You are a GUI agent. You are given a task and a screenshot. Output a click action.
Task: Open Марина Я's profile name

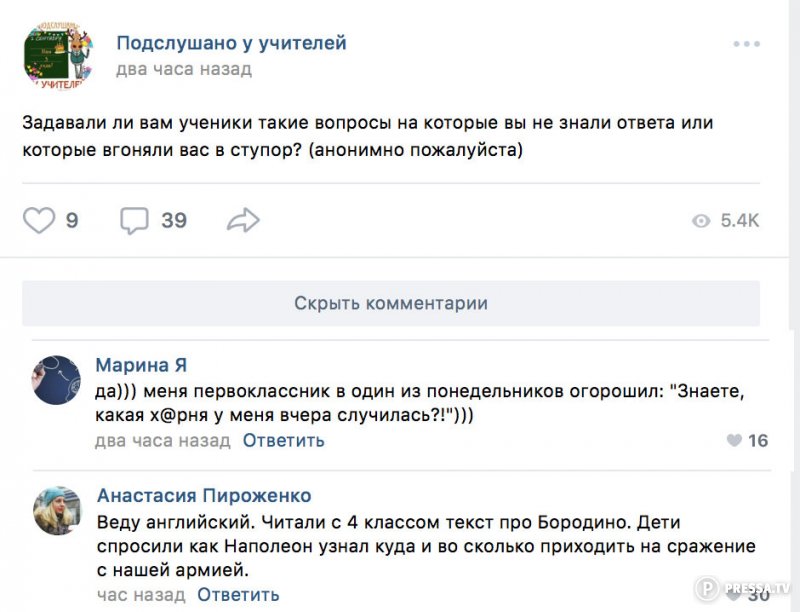pyautogui.click(x=141, y=365)
